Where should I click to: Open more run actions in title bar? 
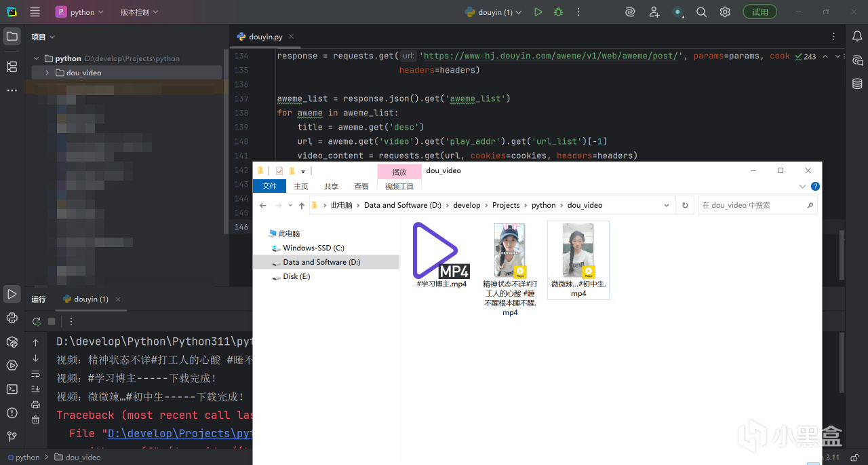point(578,12)
